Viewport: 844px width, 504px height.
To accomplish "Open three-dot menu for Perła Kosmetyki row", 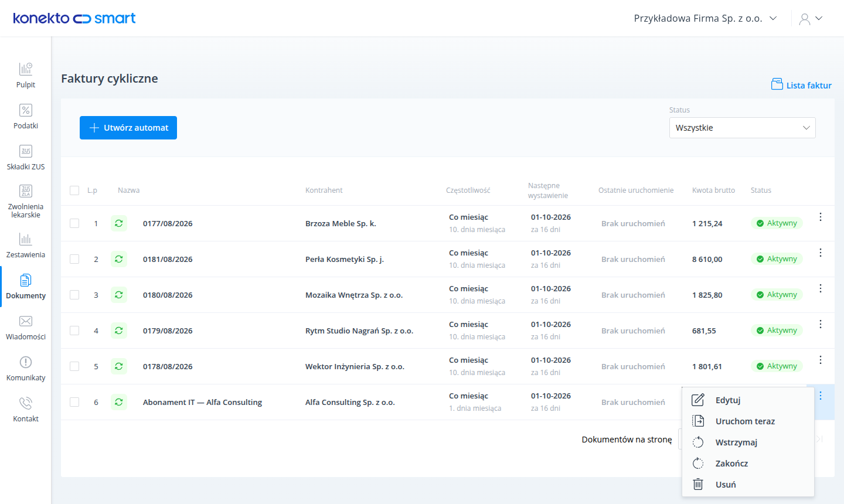I will pos(821,253).
